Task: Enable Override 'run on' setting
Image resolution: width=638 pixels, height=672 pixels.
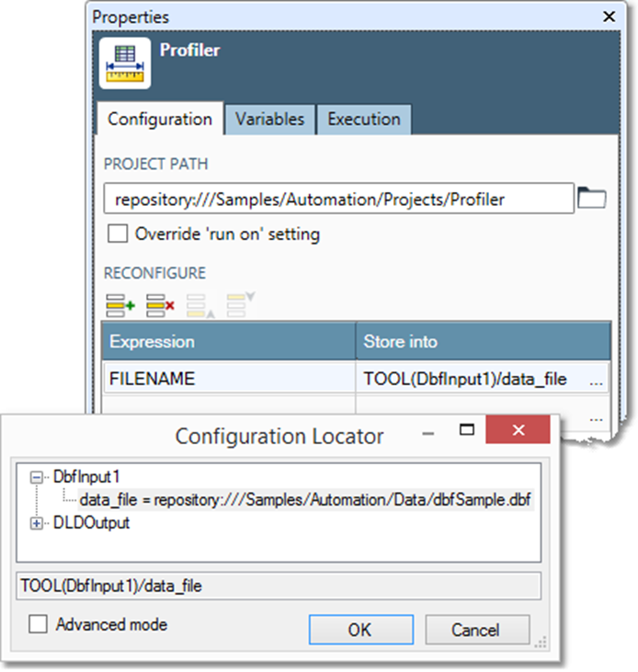Action: coord(118,233)
